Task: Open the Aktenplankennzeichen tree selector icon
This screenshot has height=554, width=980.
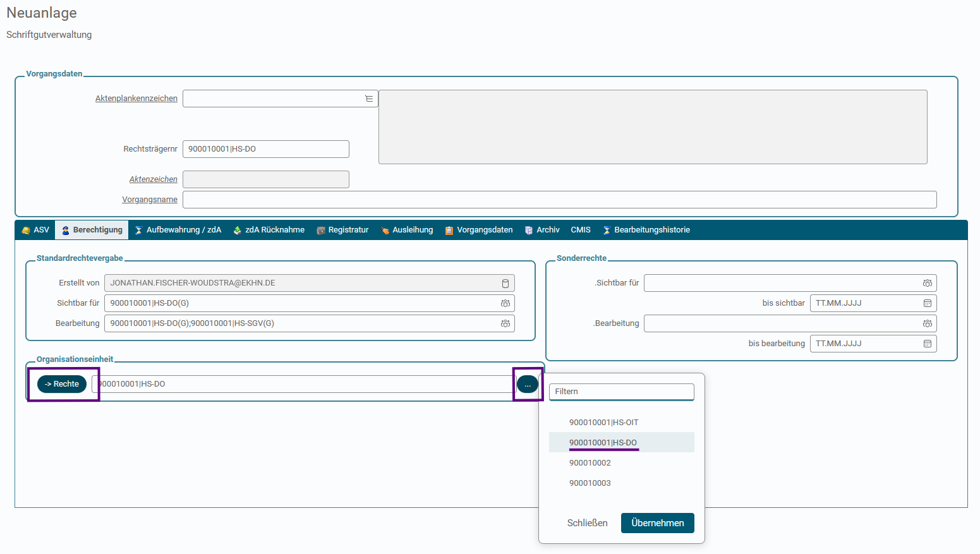Action: click(369, 99)
